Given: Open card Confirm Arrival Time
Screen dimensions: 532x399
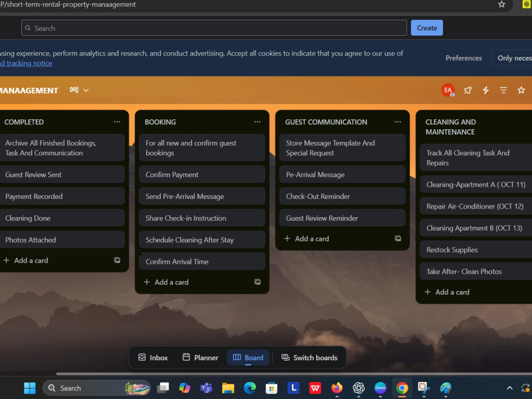Looking at the screenshot, I should (202, 261).
